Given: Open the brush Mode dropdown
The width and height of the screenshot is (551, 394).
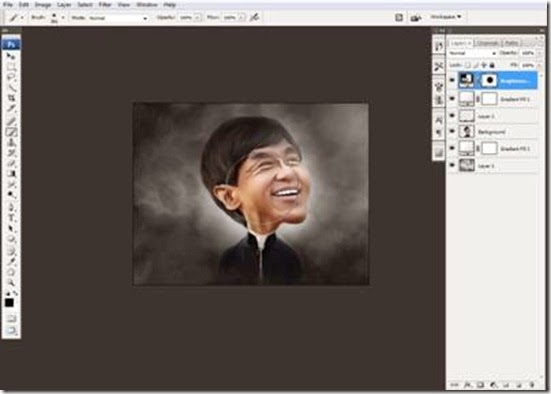Looking at the screenshot, I should pyautogui.click(x=118, y=18).
